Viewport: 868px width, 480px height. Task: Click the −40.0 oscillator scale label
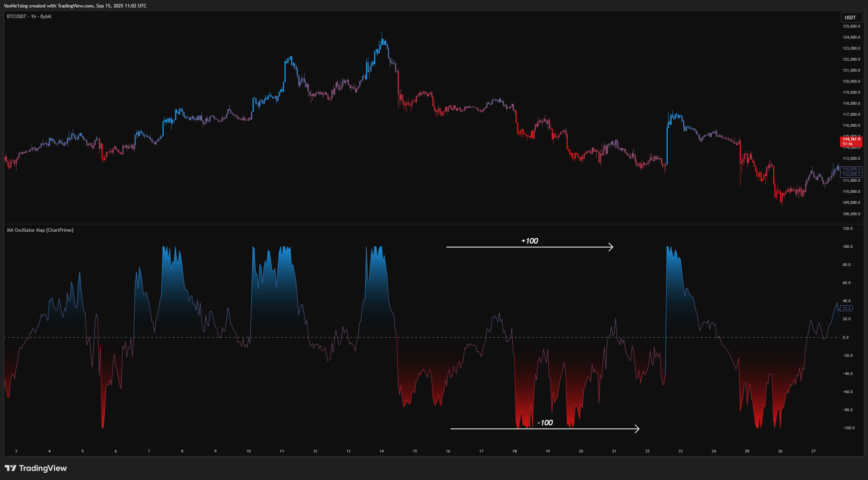(x=847, y=374)
